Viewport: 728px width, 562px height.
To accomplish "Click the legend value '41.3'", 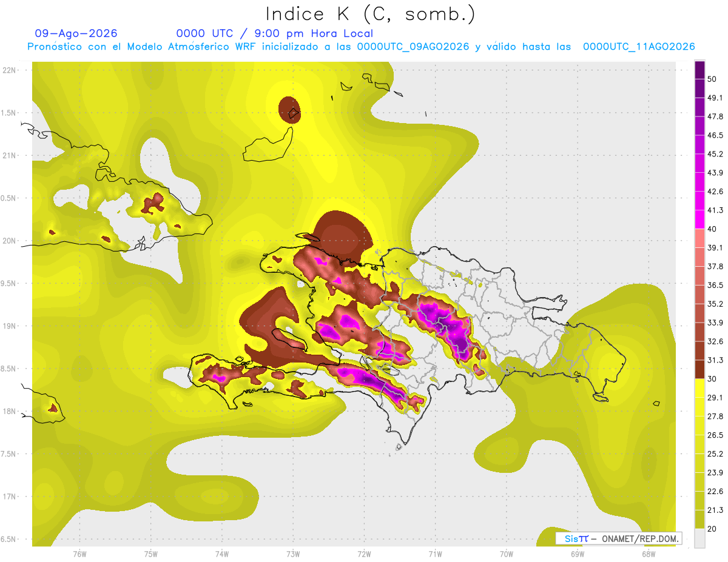I will tap(715, 210).
